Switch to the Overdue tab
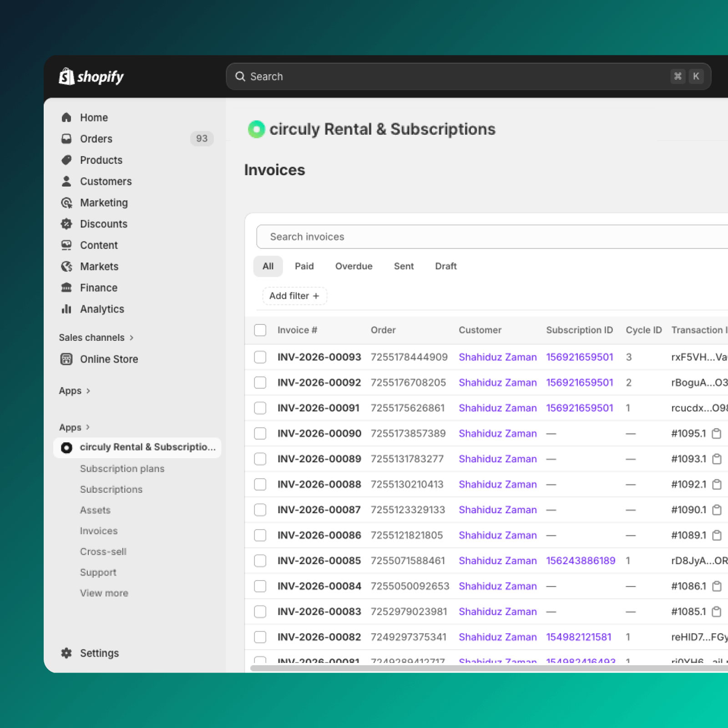728x728 pixels. (354, 266)
